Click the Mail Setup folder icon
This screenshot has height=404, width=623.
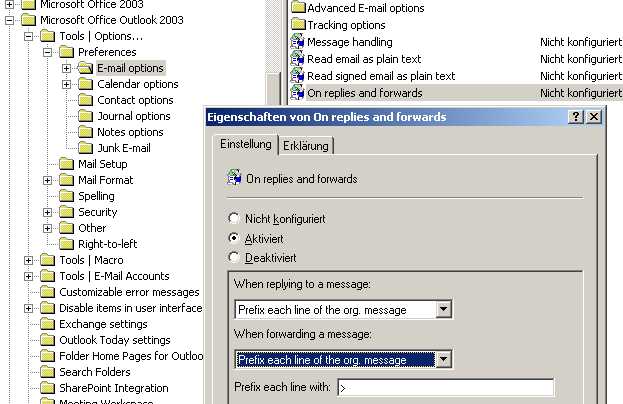coord(66,164)
